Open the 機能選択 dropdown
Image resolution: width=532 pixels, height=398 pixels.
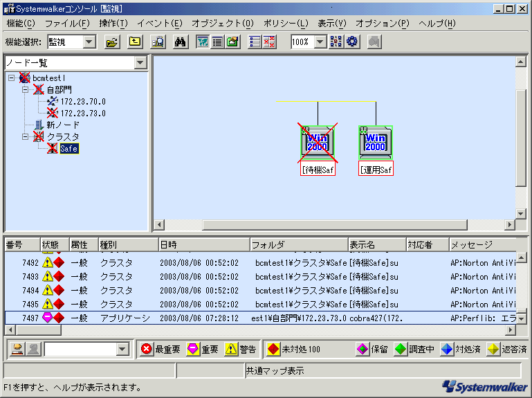[x=89, y=42]
